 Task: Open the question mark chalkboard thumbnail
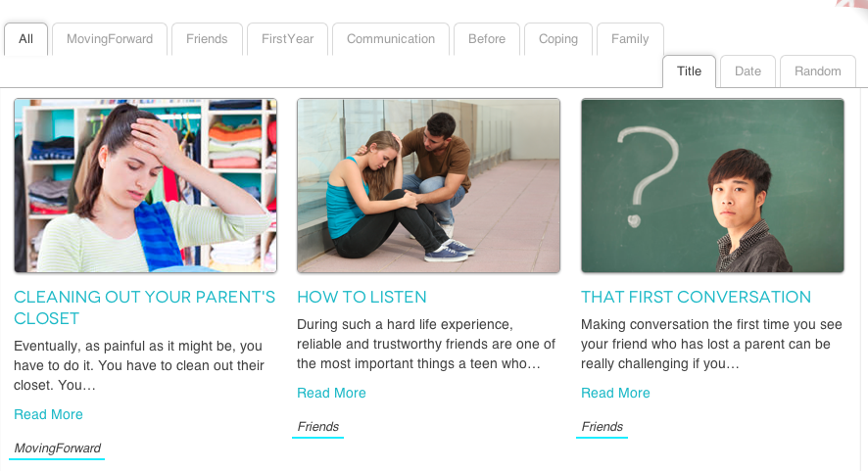tap(712, 185)
